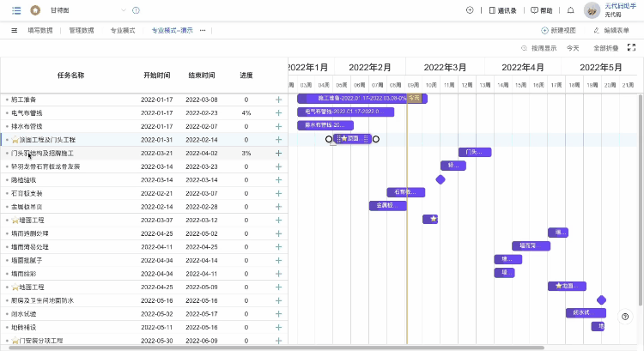The image size is (644, 351).
Task: Open the info icon beside 甘特图 title
Action: point(136,10)
